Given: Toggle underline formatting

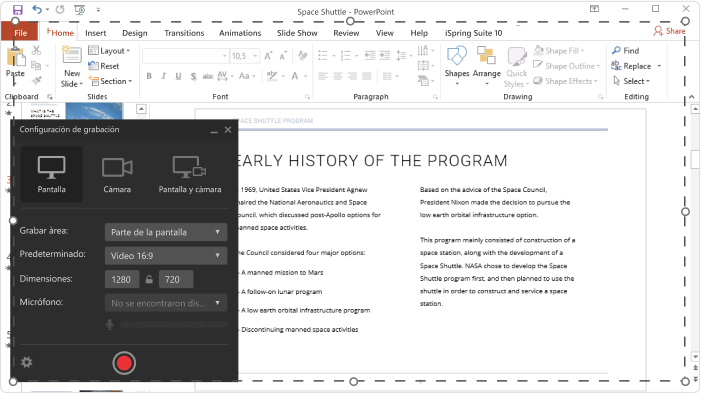Looking at the screenshot, I should [x=178, y=76].
